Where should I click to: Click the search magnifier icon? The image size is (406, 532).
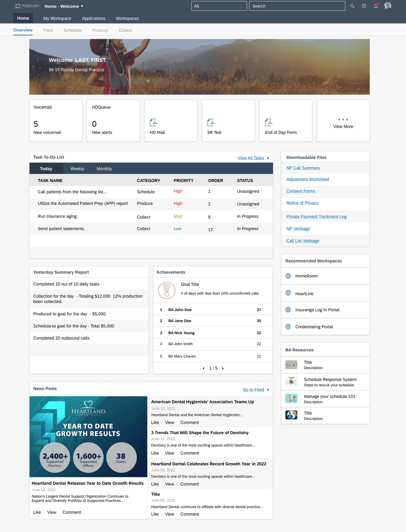(352, 6)
